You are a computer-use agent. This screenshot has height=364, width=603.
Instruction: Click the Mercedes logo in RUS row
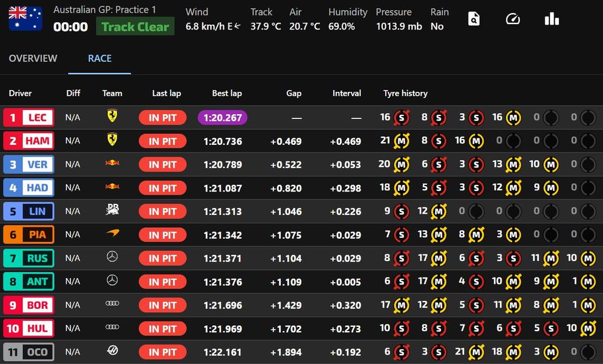point(112,257)
